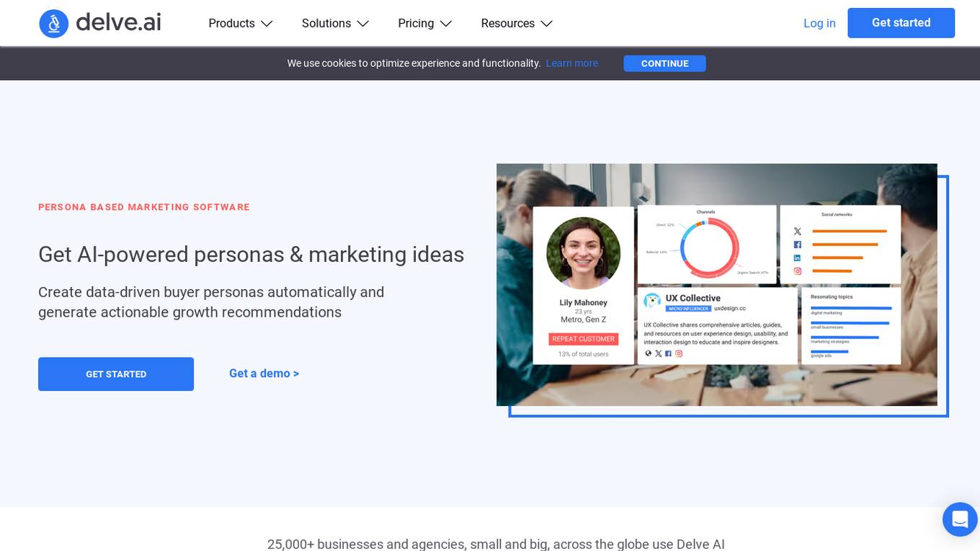The image size is (980, 551).
Task: Click the Instagram icon under UX Collective
Action: (679, 353)
